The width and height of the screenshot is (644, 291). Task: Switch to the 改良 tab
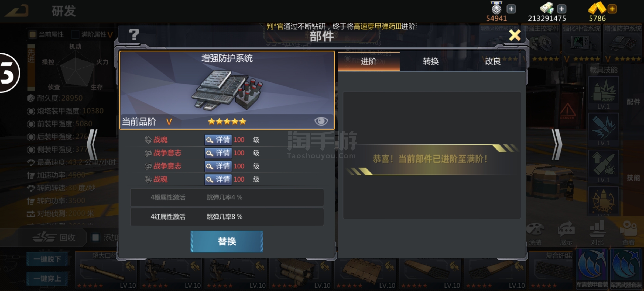pyautogui.click(x=493, y=61)
